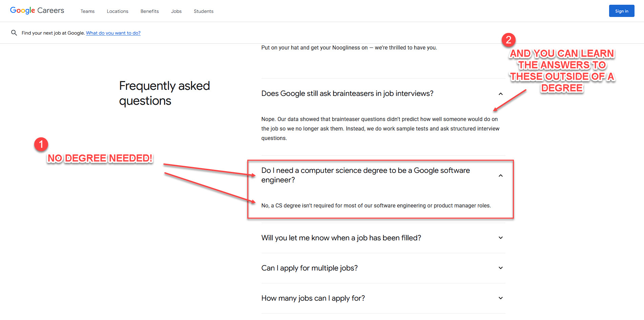Screen dimensions: 644x320
Task: Collapse the computer science degree question chevron
Action: tap(501, 176)
